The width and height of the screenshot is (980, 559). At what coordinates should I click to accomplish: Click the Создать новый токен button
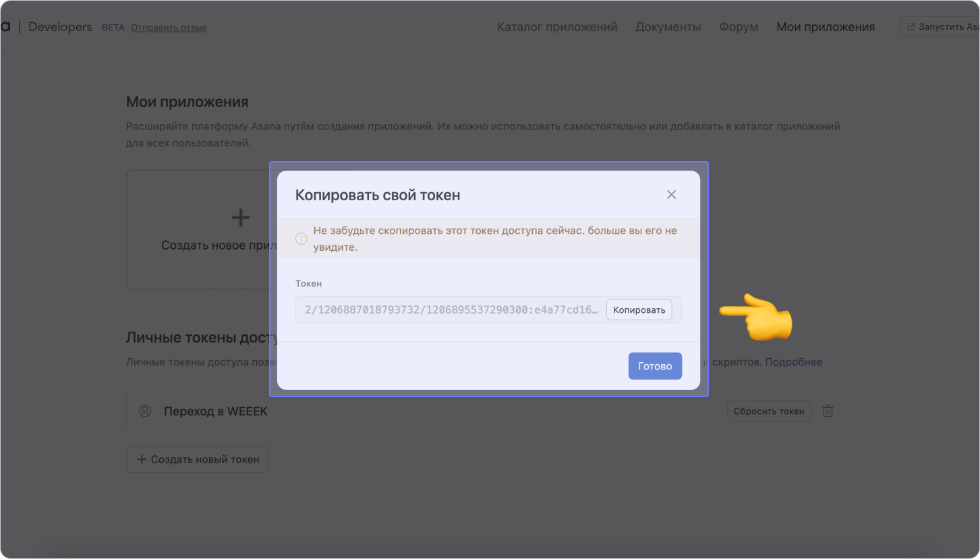[x=198, y=459]
